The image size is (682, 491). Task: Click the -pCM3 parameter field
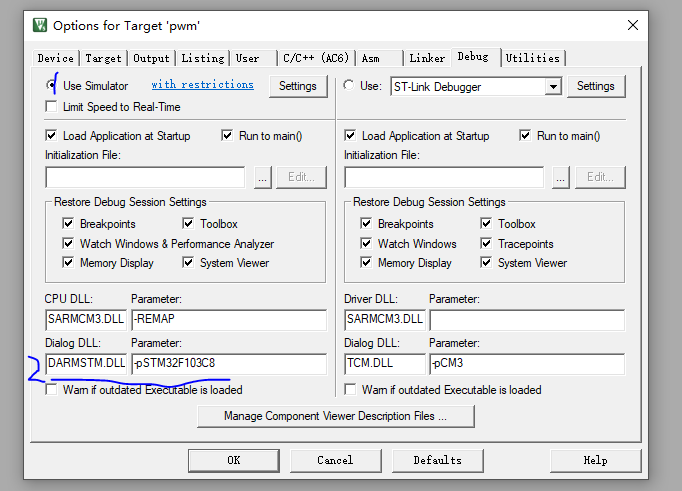(x=527, y=364)
